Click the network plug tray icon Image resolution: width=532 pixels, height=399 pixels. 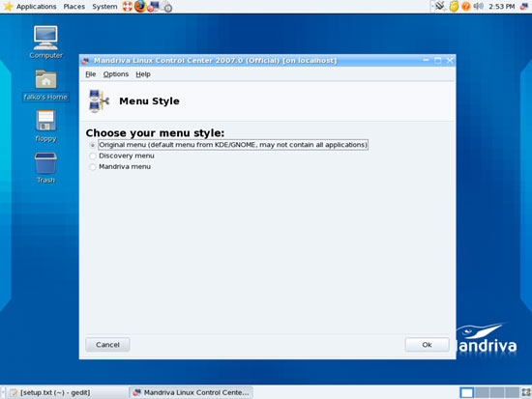[440, 6]
